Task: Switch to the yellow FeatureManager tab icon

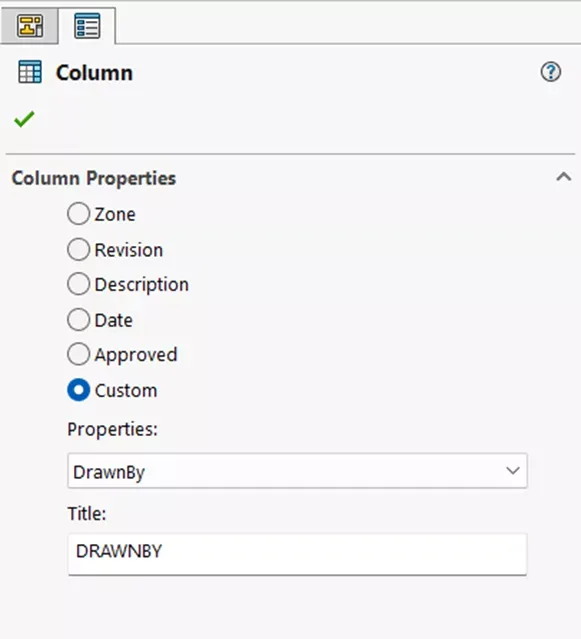Action: tap(30, 26)
